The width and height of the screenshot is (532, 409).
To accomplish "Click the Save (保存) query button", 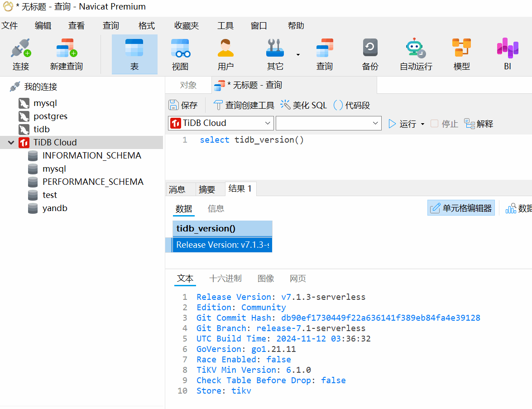I will pyautogui.click(x=183, y=105).
